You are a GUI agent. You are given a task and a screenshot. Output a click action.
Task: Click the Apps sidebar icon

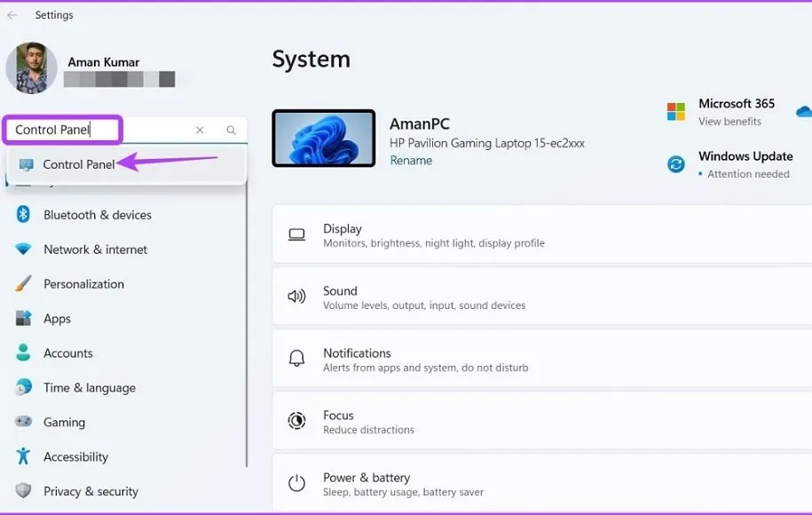click(x=24, y=319)
